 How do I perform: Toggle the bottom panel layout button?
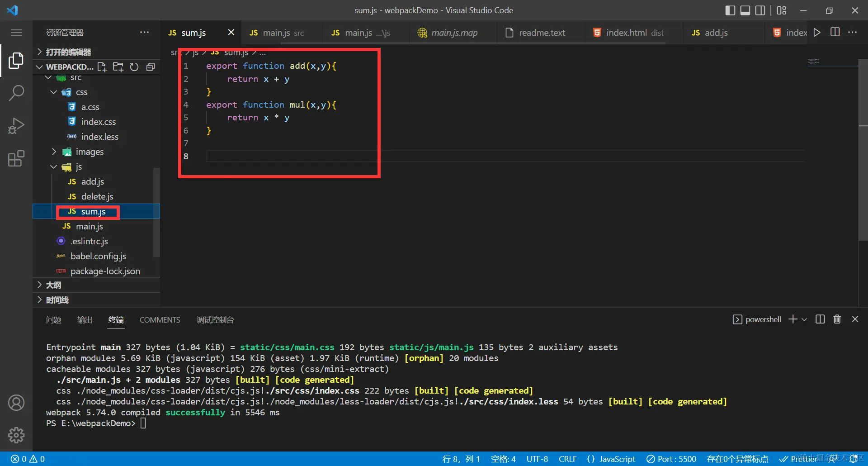tap(745, 10)
